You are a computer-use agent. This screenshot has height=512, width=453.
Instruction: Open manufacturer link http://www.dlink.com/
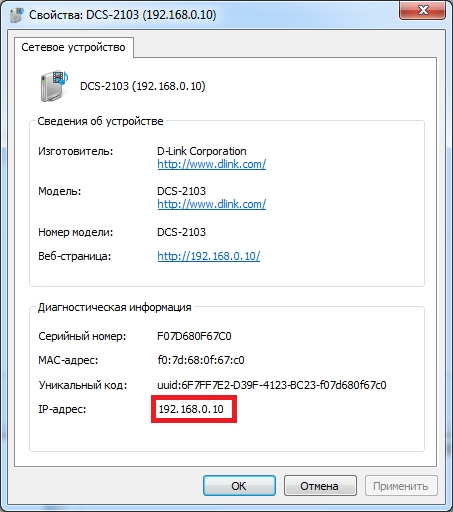pyautogui.click(x=212, y=164)
